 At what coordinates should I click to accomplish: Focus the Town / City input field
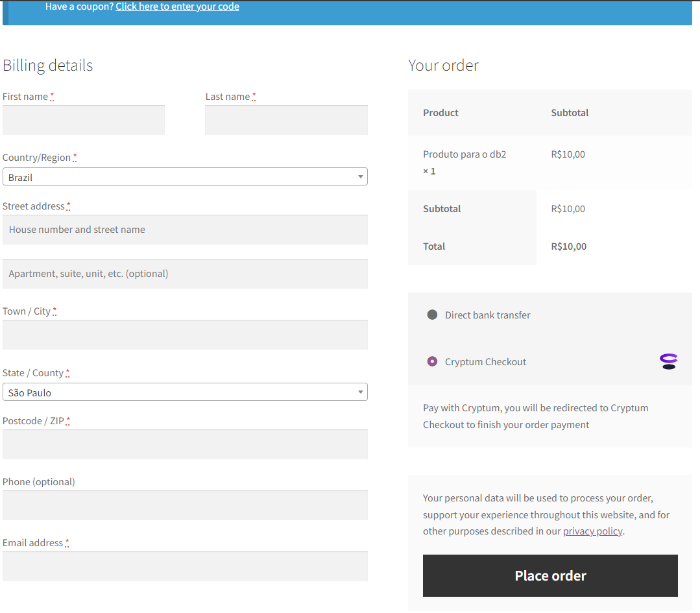[185, 335]
